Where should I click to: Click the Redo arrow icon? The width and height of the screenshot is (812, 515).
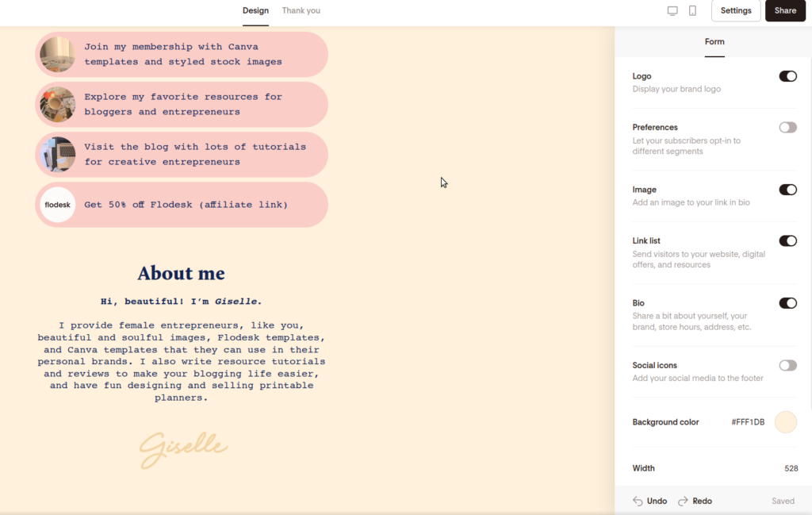coord(683,501)
